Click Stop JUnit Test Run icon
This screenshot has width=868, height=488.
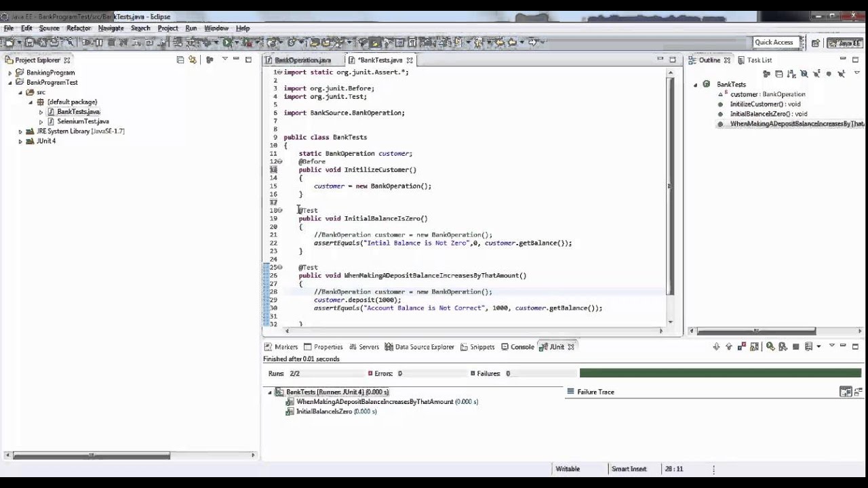(795, 346)
